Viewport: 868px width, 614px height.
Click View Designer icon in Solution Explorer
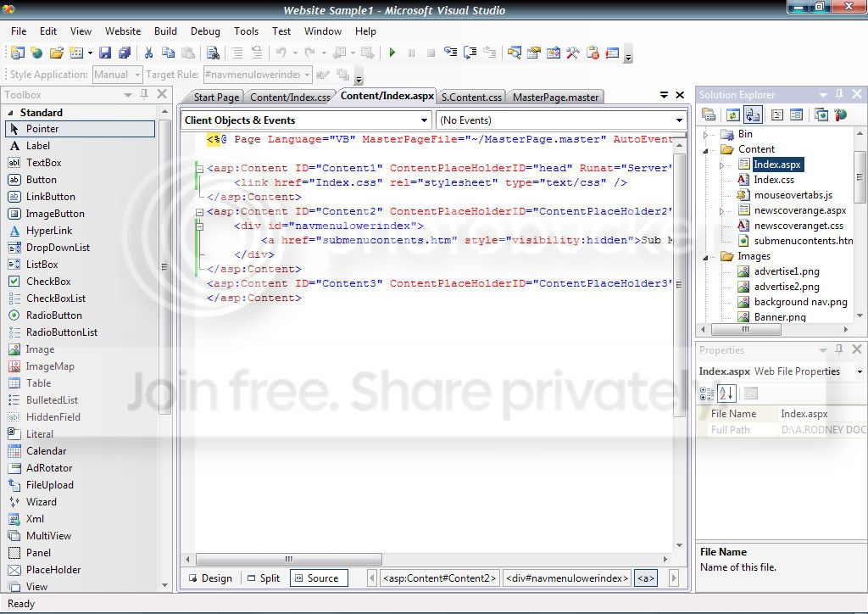click(796, 114)
